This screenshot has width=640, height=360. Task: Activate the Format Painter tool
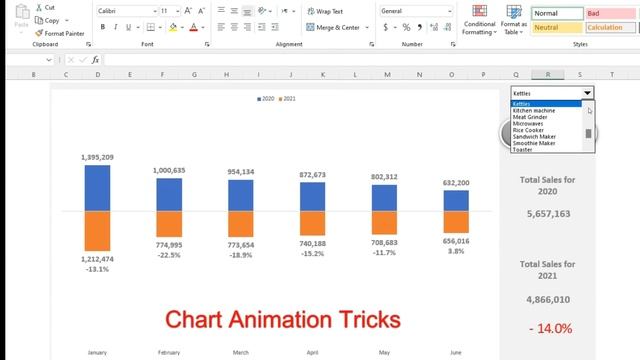tap(60, 33)
